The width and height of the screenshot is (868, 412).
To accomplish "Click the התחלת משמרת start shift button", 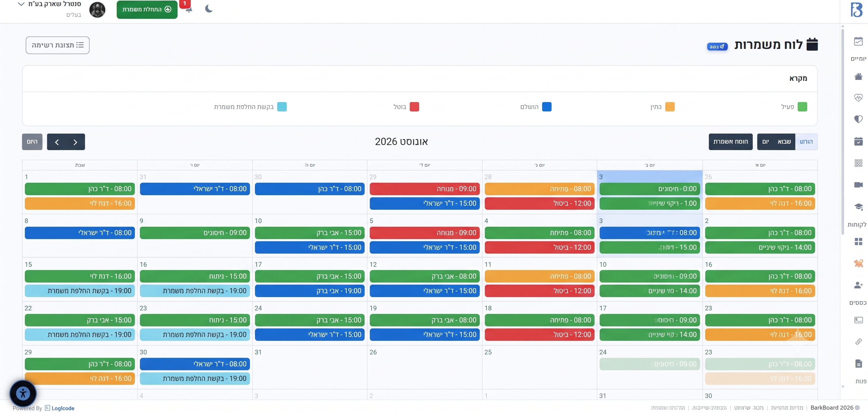I will (147, 9).
